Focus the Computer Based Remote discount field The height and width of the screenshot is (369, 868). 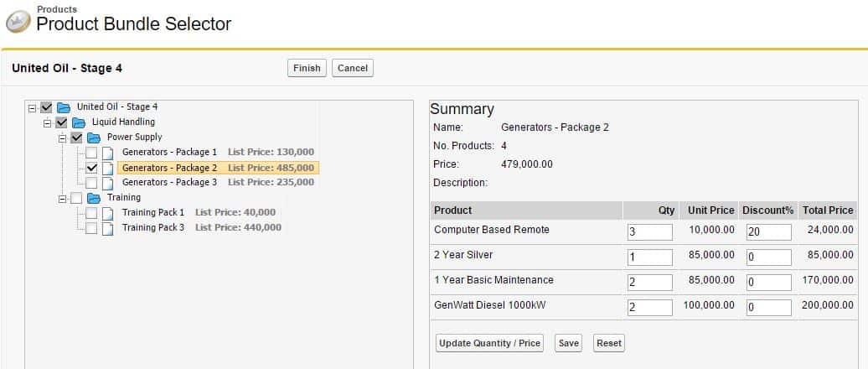pos(768,232)
